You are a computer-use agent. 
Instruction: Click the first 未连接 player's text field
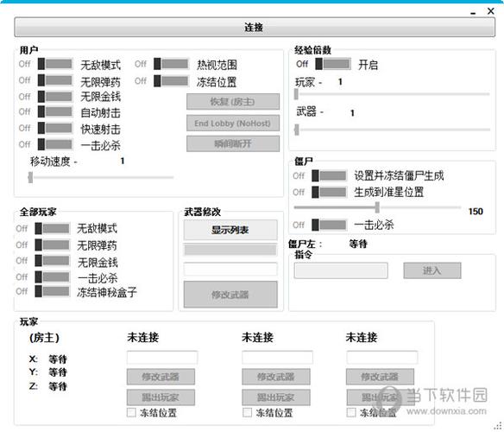tap(162, 358)
